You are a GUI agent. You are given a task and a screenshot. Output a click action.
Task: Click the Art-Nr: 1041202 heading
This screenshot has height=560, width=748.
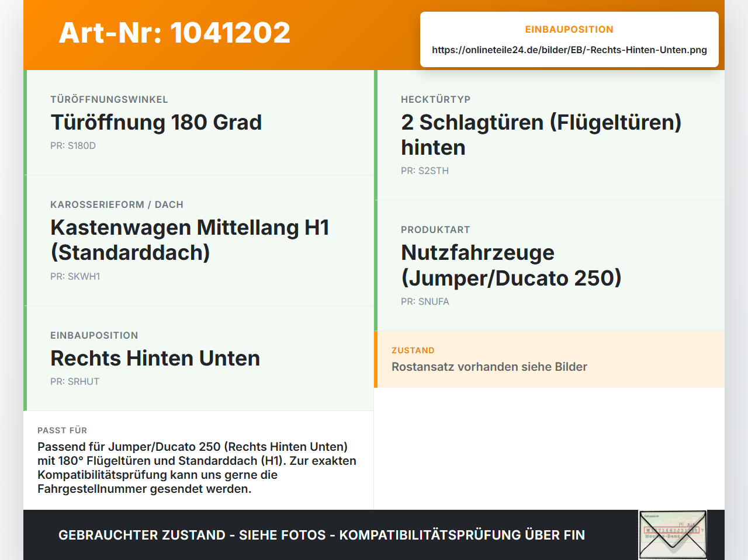point(175,33)
